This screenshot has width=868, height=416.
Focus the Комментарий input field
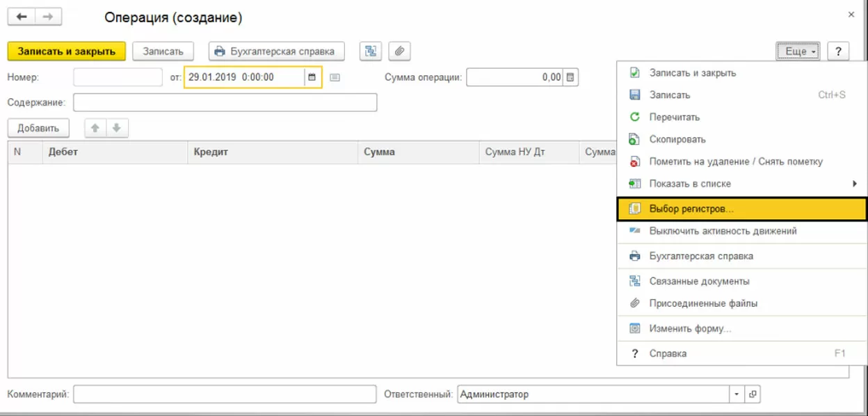pos(225,394)
